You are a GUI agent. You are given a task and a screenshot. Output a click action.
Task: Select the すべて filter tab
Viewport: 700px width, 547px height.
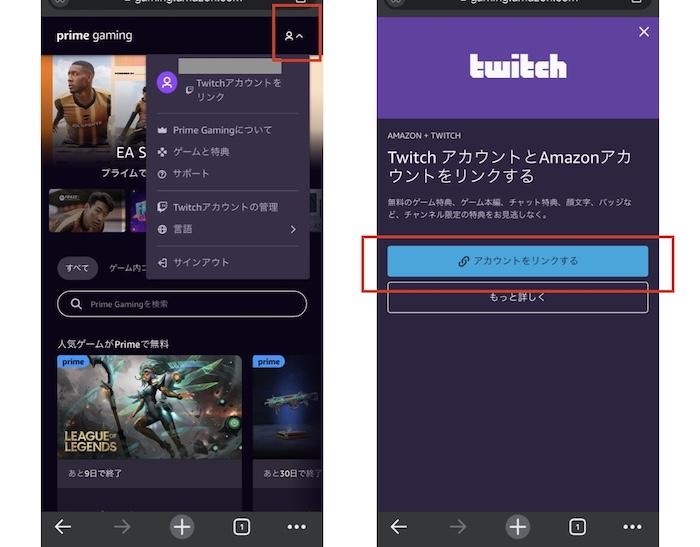(x=77, y=268)
